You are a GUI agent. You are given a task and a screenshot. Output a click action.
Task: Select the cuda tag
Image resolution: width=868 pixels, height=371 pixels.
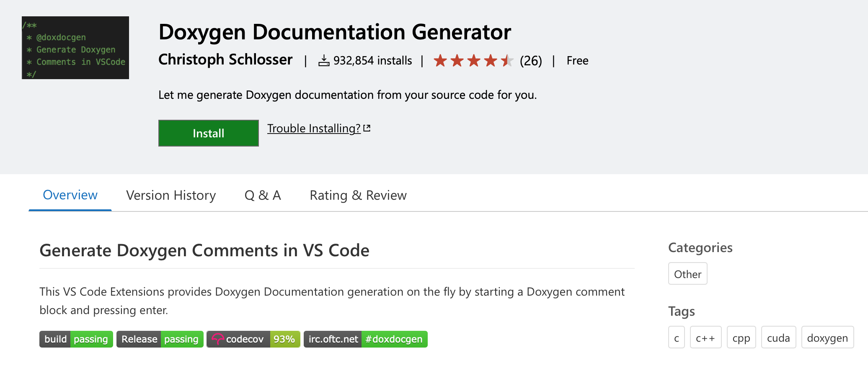(x=778, y=337)
